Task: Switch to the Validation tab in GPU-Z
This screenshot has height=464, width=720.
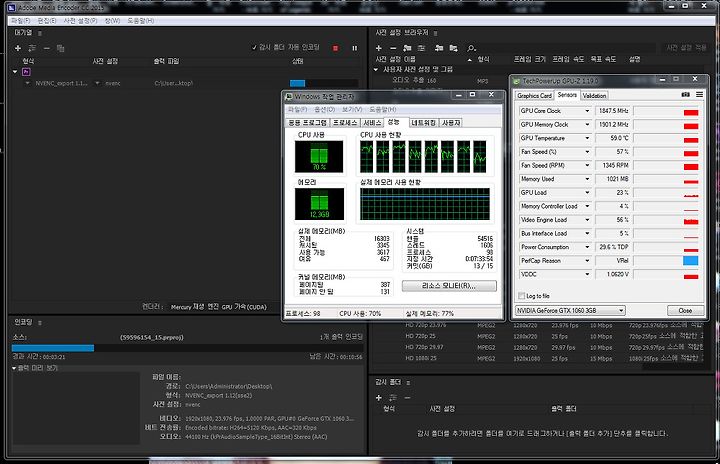Action: [594, 96]
